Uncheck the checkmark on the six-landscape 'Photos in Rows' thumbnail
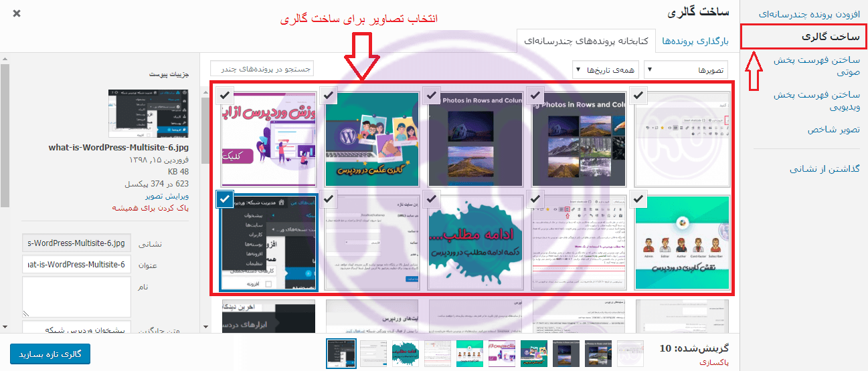 pos(536,96)
